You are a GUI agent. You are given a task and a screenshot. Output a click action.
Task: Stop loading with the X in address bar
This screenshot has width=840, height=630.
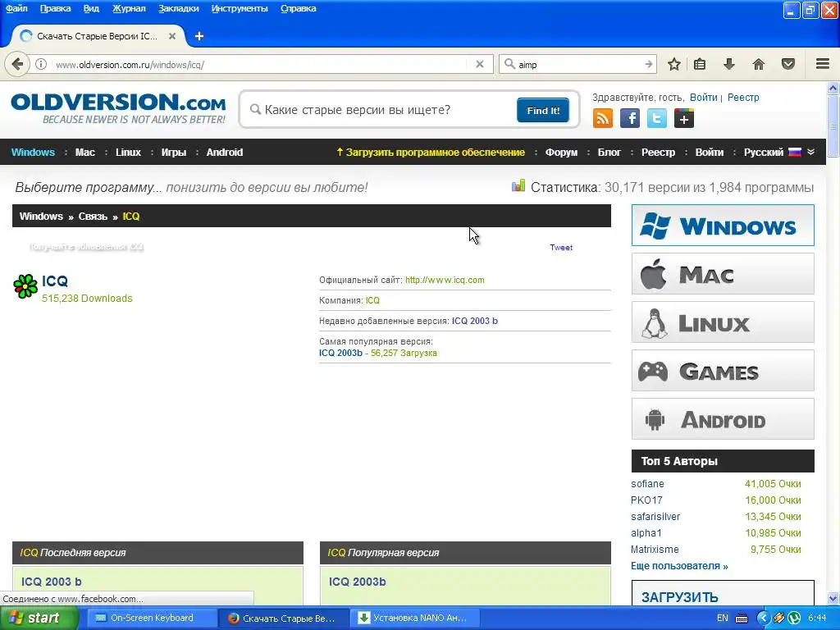480,64
